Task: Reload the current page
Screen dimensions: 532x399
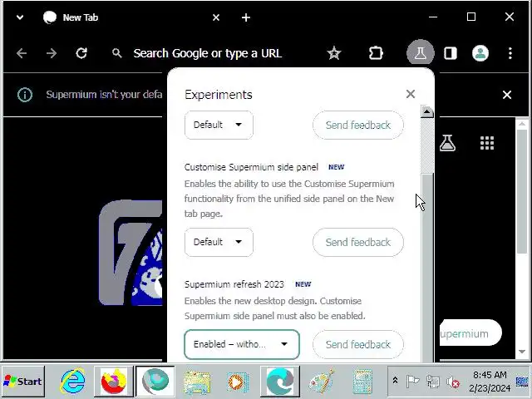Action: coord(81,53)
